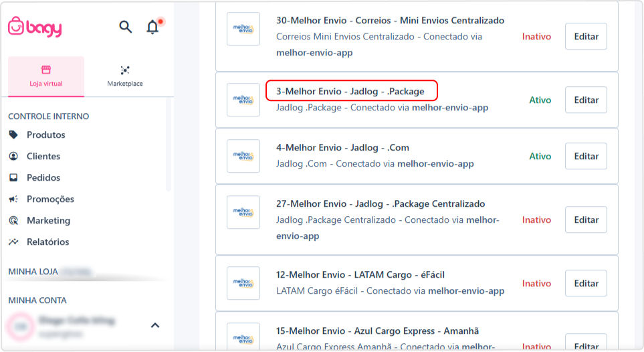Edit the Correios Mini Envios Centralizado method
Screen dimensions: 644x352
(586, 36)
